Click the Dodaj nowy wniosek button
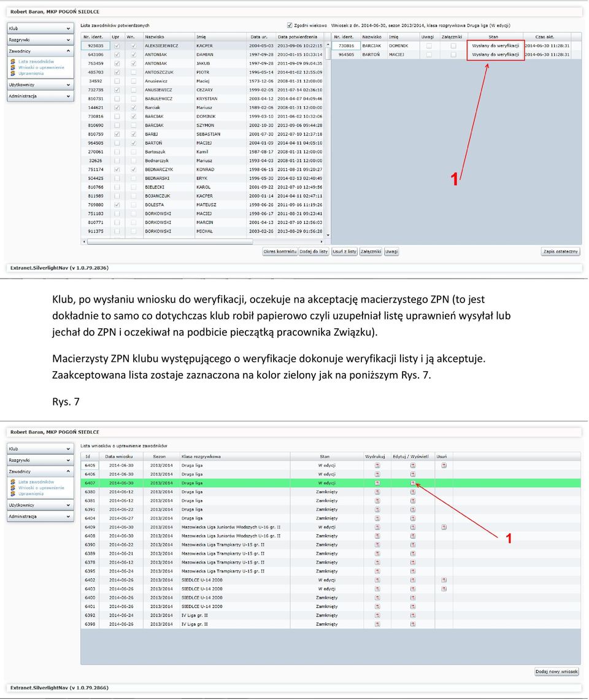589x700 pixels. (x=557, y=671)
